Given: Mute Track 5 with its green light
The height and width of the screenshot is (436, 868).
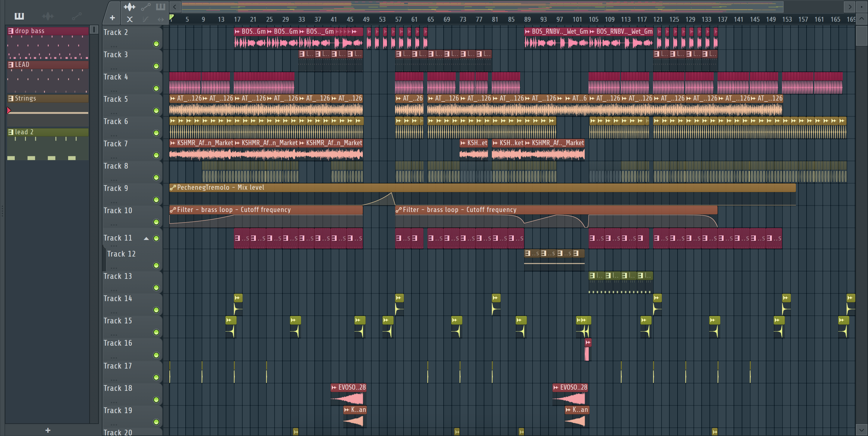Looking at the screenshot, I should tap(156, 111).
